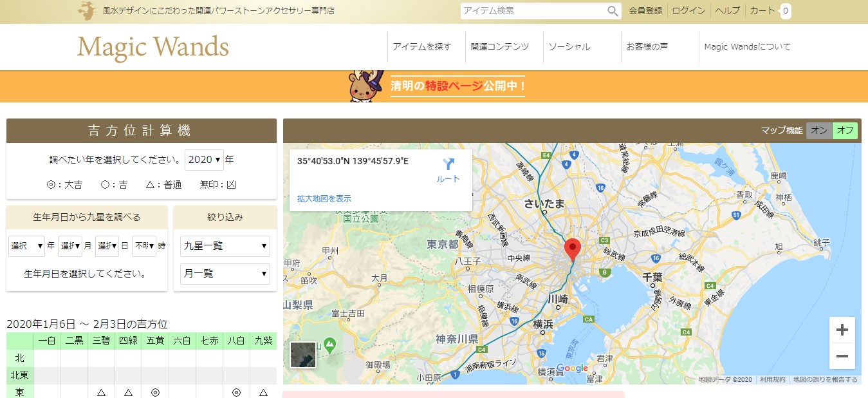Click the mascot character in orange banner
This screenshot has height=398, width=868.
click(365, 86)
